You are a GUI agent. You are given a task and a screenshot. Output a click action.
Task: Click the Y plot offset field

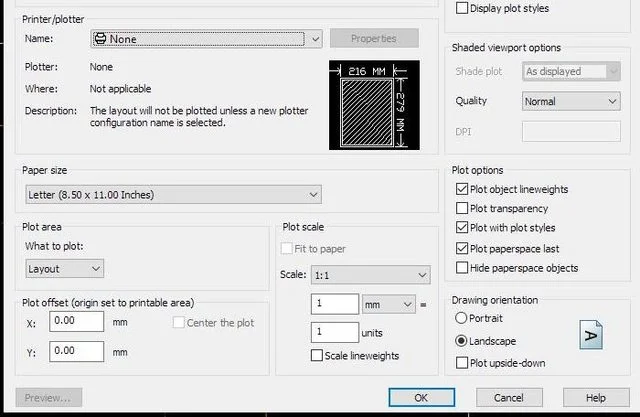pos(77,351)
